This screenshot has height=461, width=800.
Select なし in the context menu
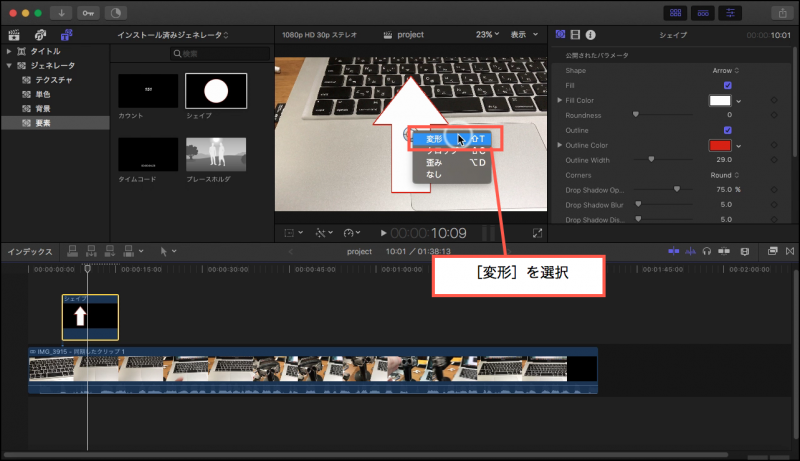click(x=452, y=174)
